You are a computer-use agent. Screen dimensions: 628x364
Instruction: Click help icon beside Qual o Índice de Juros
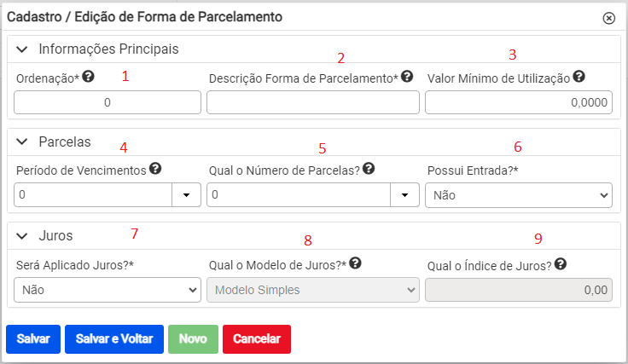(561, 263)
